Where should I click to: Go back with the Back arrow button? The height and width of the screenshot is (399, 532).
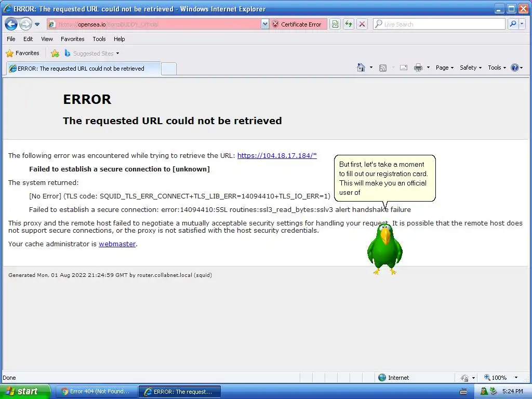click(11, 24)
